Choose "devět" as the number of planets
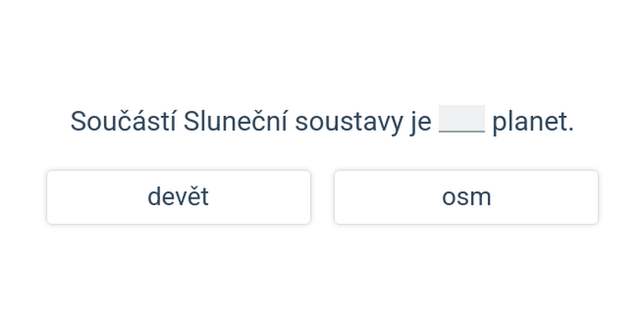This screenshot has width=644, height=322. click(x=178, y=197)
